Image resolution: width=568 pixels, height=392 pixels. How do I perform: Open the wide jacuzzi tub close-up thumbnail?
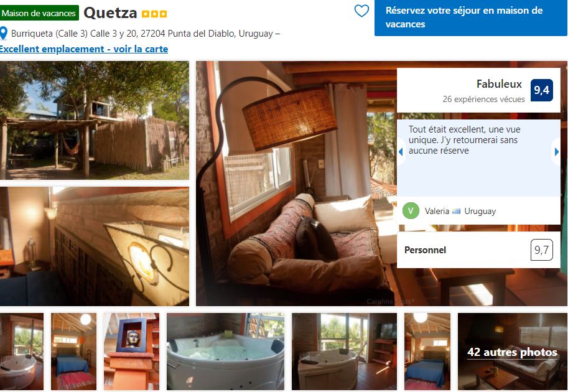click(226, 352)
